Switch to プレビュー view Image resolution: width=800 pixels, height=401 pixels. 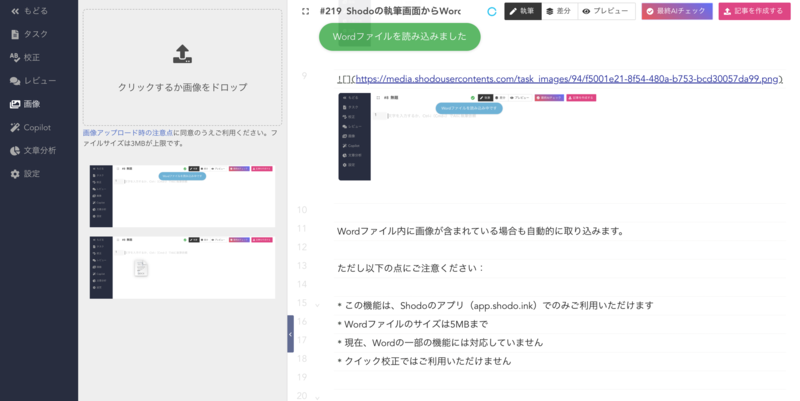[606, 11]
